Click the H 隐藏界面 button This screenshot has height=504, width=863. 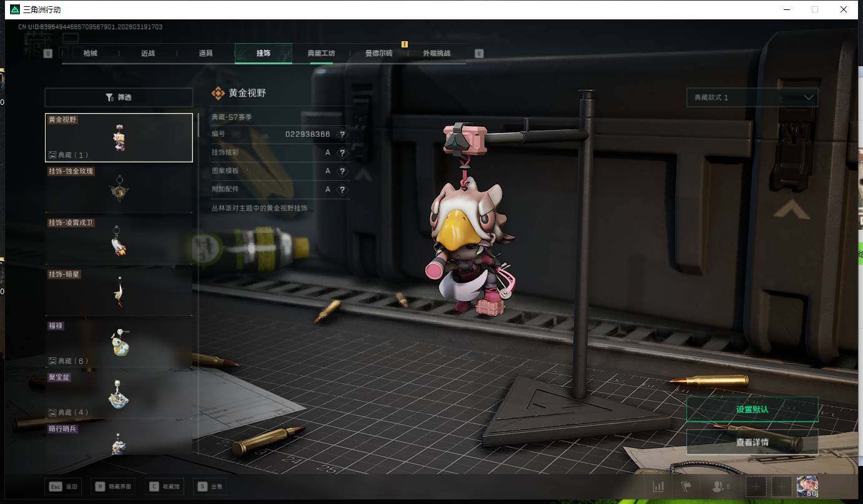(x=113, y=487)
